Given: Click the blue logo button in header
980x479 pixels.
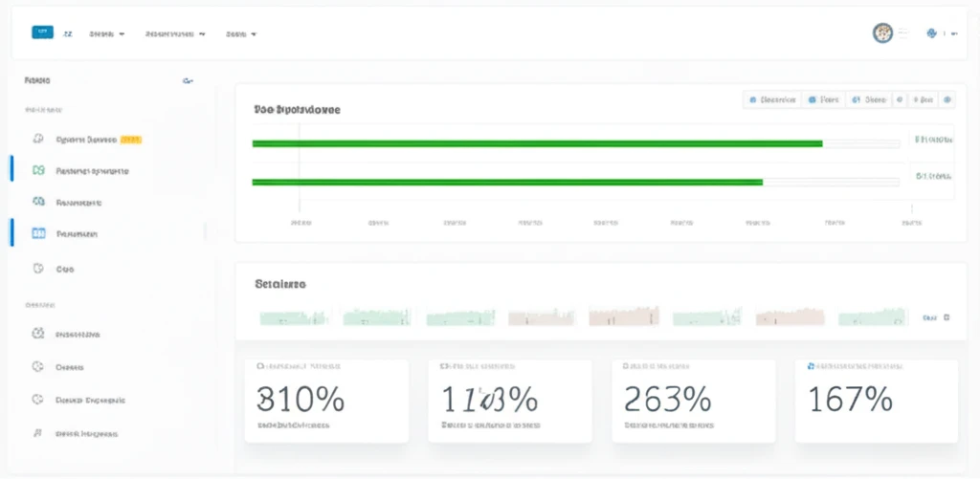Looking at the screenshot, I should (42, 33).
